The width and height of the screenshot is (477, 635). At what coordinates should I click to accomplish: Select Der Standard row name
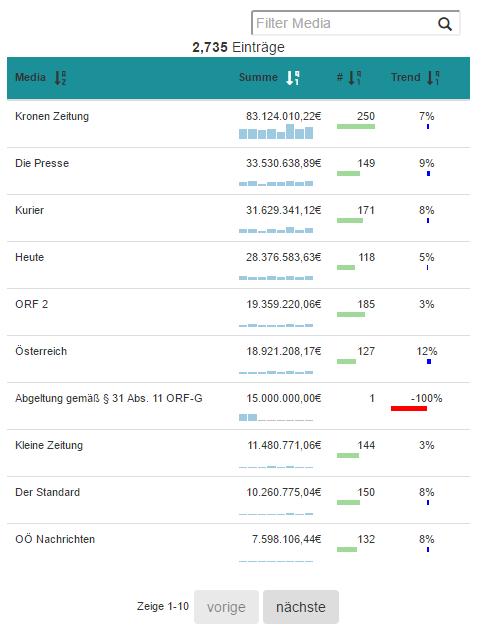47,492
